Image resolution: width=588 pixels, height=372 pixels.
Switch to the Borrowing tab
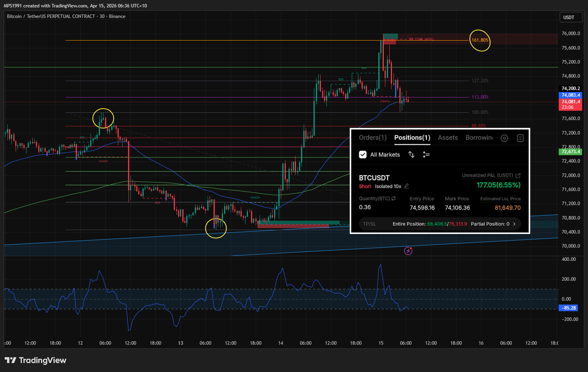479,138
